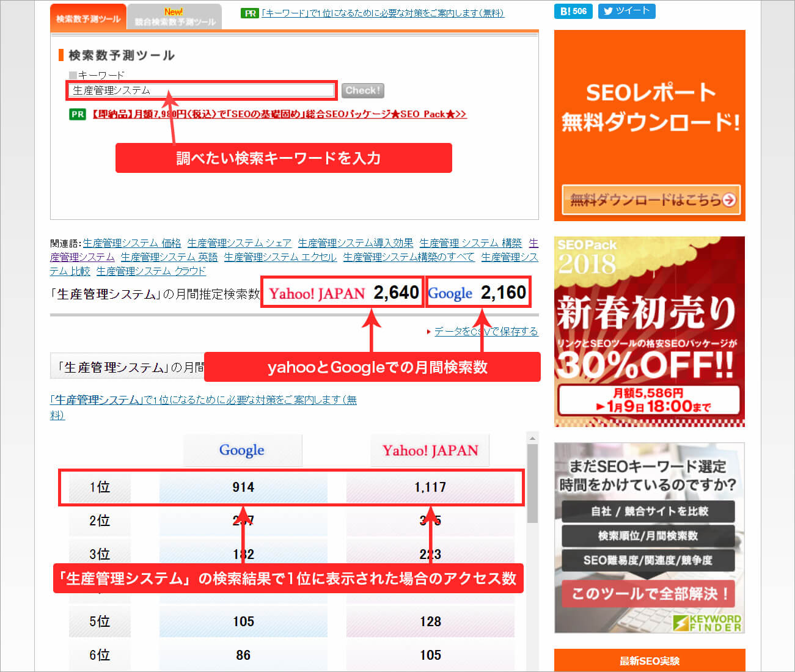Image resolution: width=795 pixels, height=672 pixels.
Task: Click the 1位 rank label
Action: [x=100, y=488]
